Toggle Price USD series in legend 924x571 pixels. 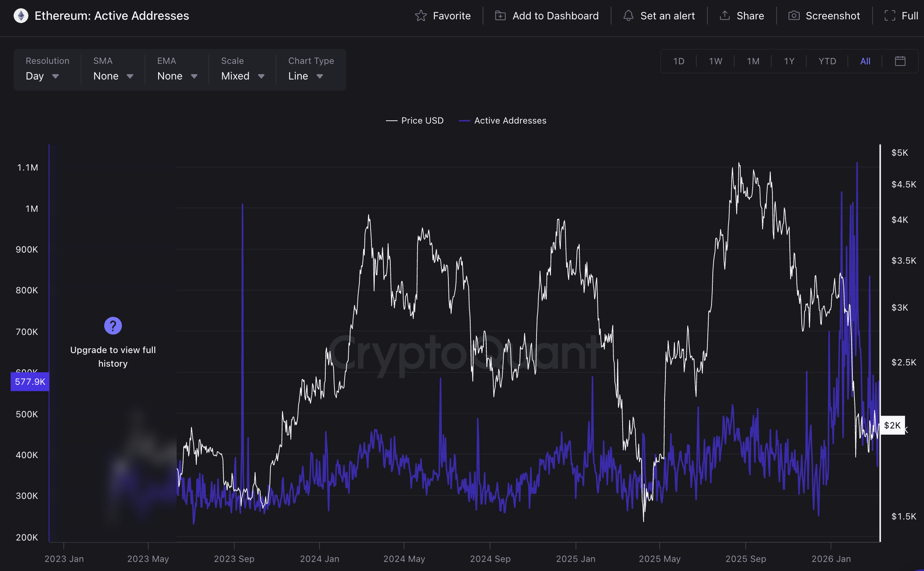tap(415, 120)
